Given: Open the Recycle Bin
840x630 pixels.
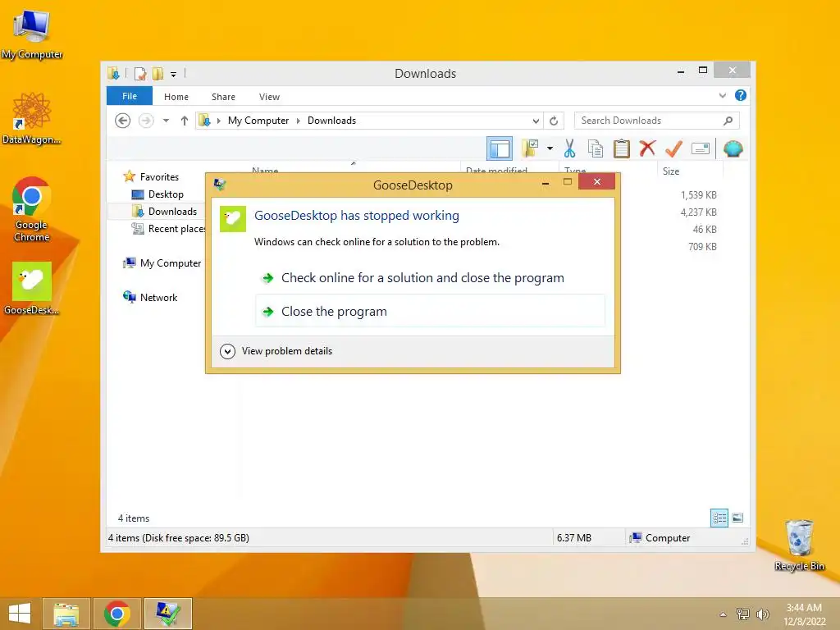Looking at the screenshot, I should [799, 545].
